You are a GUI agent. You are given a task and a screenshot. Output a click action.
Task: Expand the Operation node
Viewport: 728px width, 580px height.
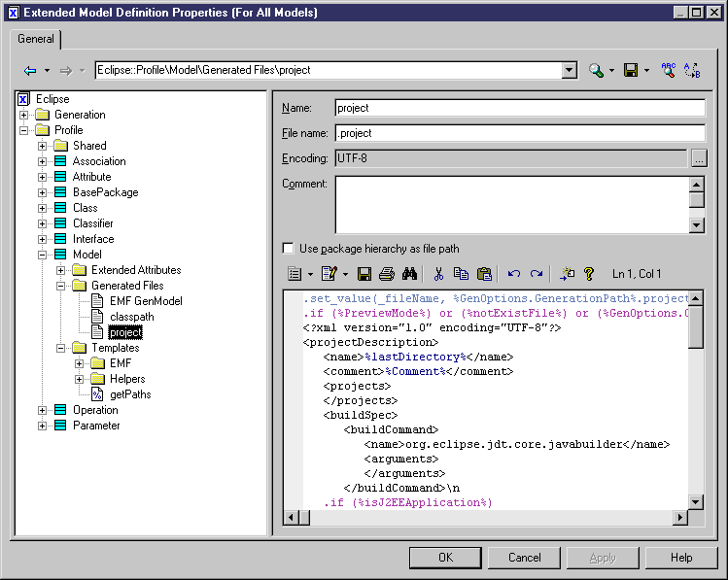pos(42,410)
